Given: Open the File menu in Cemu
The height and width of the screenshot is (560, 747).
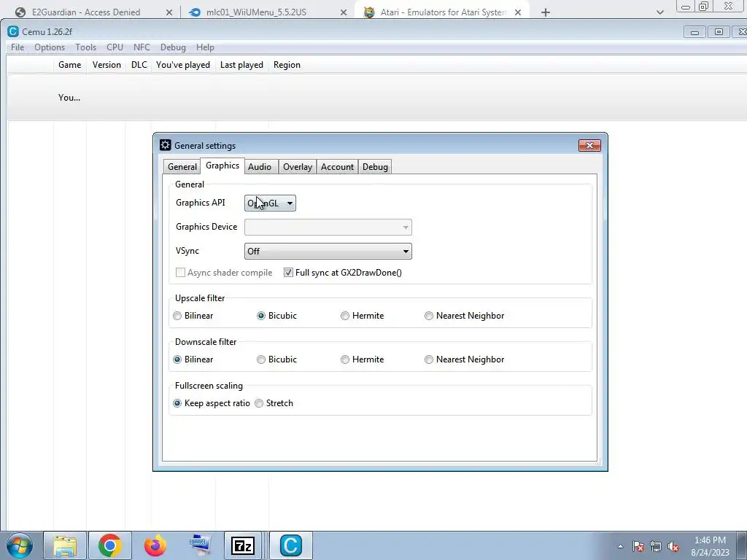Looking at the screenshot, I should pos(18,47).
